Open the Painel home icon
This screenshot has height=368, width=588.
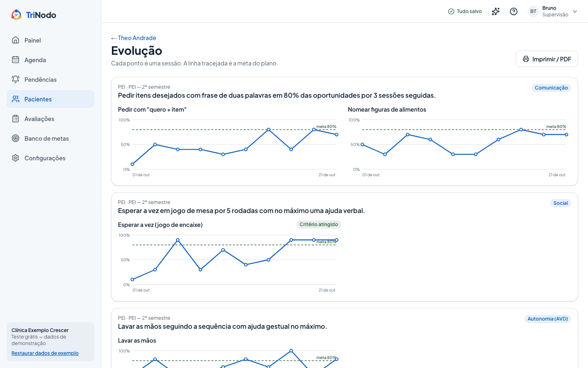(16, 40)
